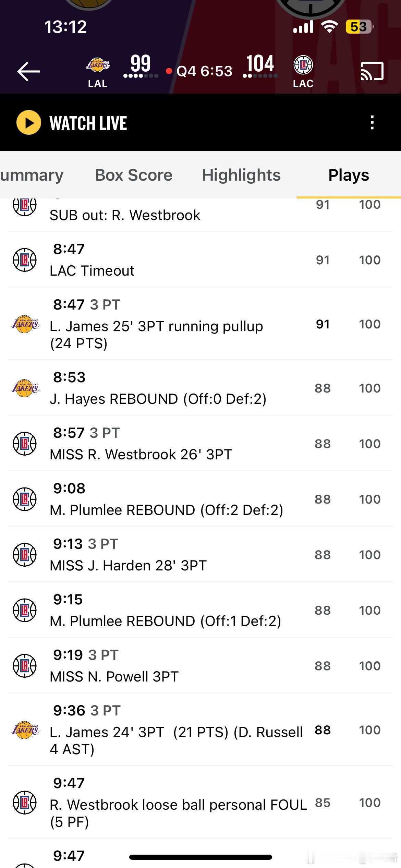Tap the Q4 6:53 game clock

(x=204, y=71)
